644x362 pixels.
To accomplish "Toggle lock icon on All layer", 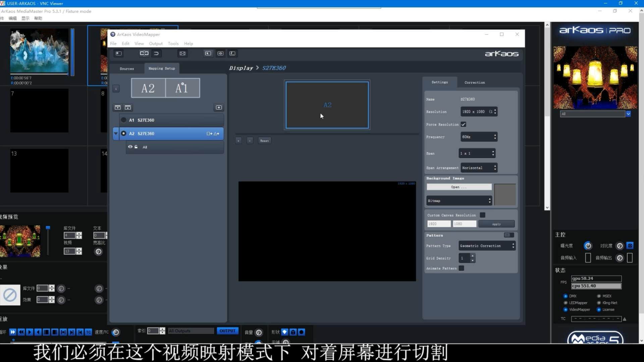I will (136, 147).
